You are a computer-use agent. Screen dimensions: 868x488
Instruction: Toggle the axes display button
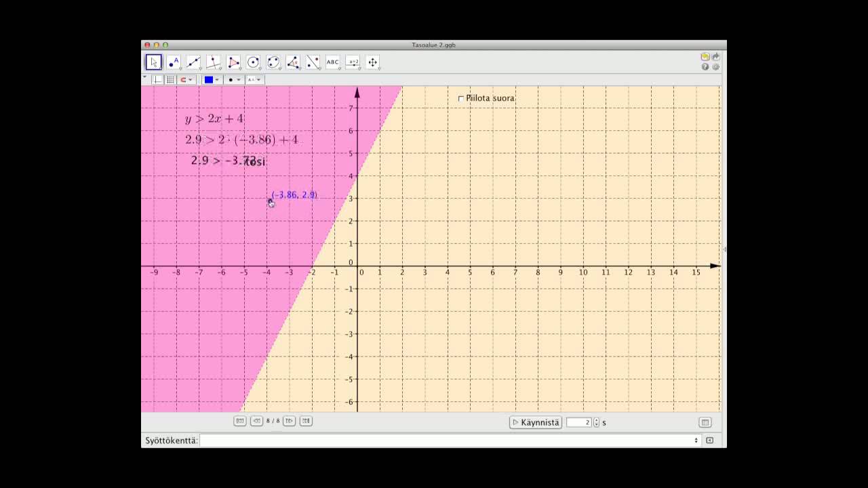158,80
